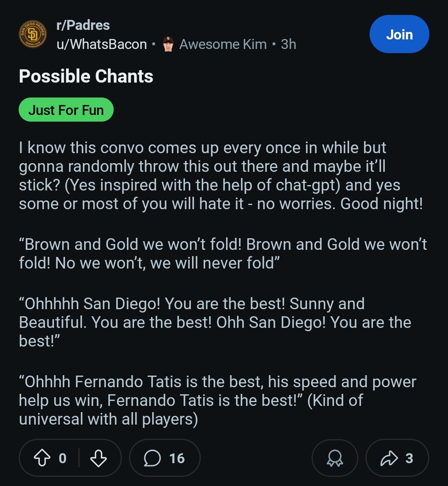Open the comments bubble icon
This screenshot has width=448, height=486.
click(x=152, y=458)
